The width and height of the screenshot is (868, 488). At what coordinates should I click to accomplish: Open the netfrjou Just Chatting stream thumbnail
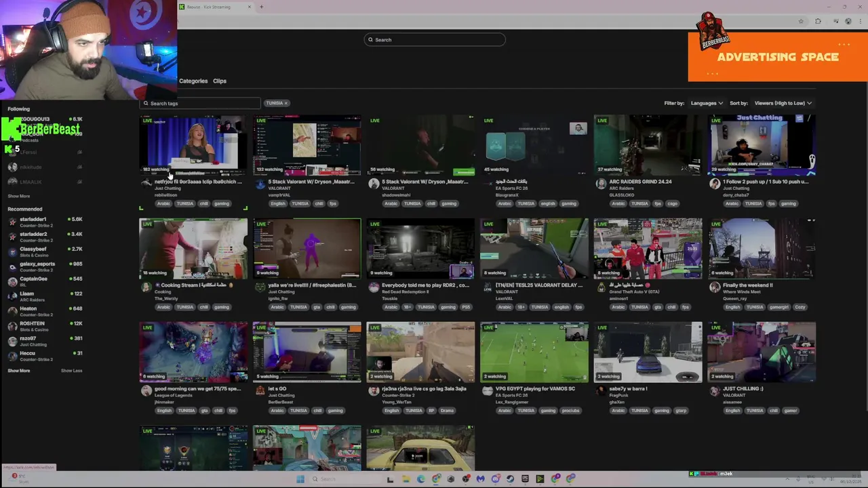point(193,145)
